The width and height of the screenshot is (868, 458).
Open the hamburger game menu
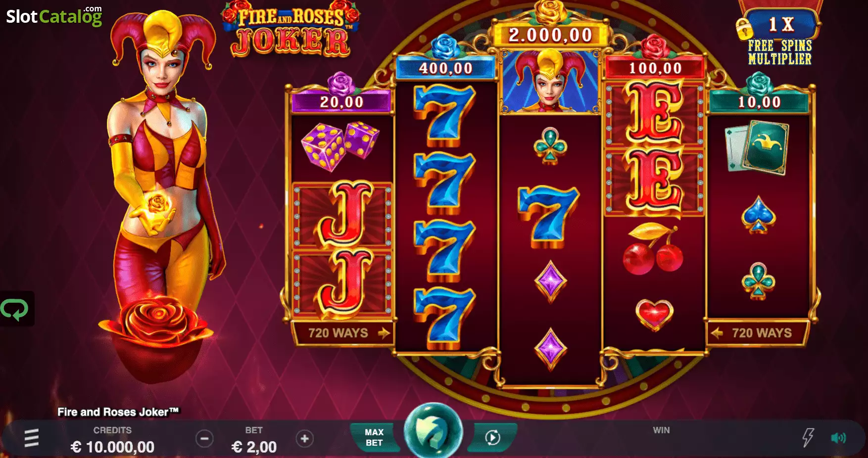coord(32,438)
